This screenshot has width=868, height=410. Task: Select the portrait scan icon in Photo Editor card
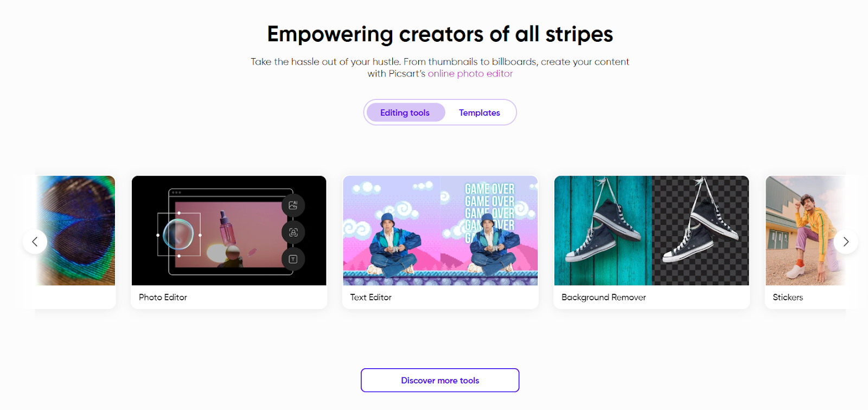tap(293, 232)
